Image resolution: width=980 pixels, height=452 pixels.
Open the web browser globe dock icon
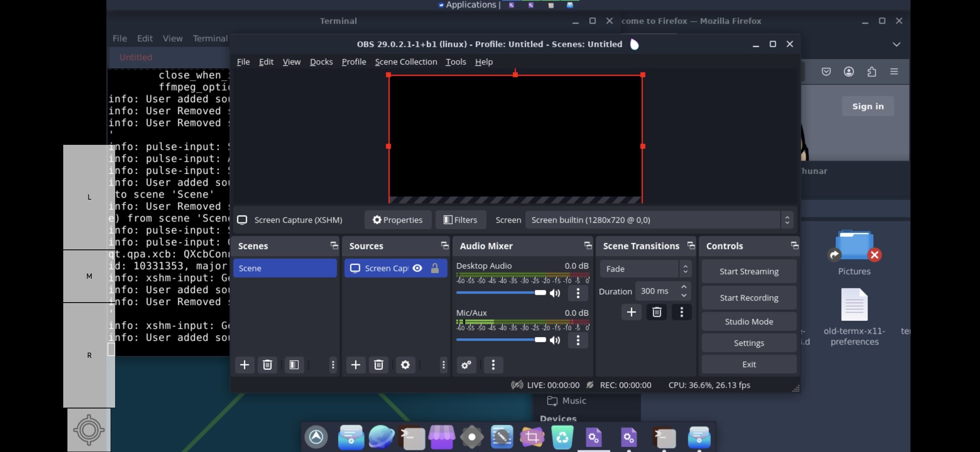[x=381, y=437]
